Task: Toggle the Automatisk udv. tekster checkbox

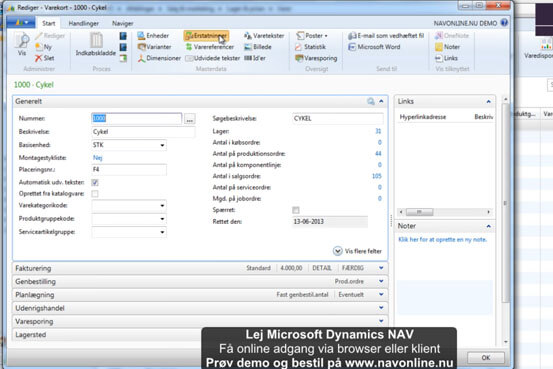Action: [x=95, y=182]
